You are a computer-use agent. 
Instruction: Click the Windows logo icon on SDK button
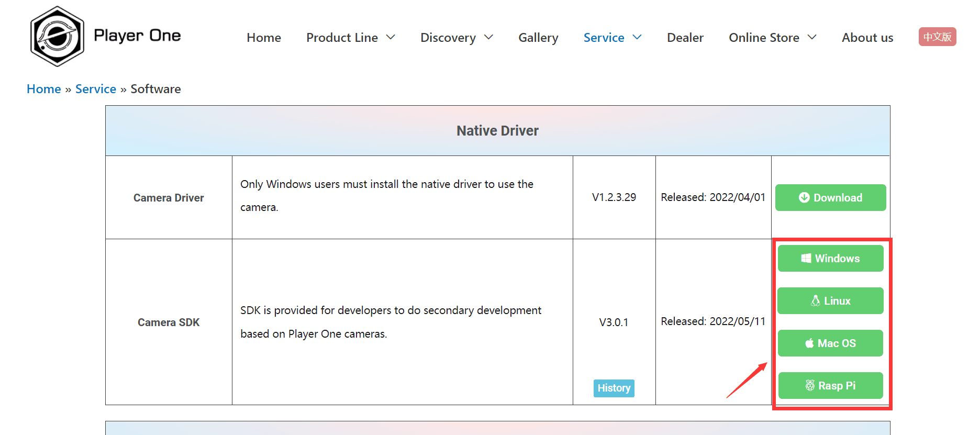(806, 259)
